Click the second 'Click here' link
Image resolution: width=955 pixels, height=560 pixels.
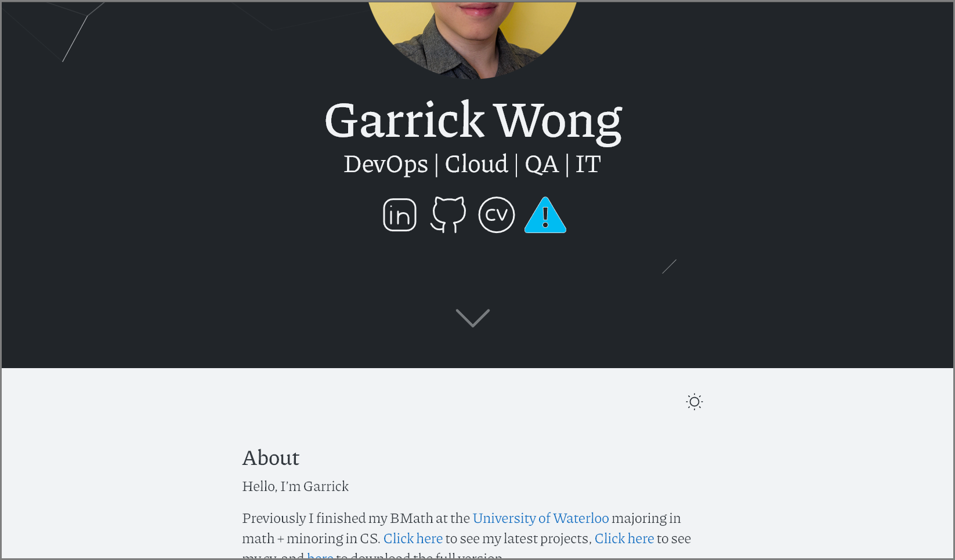(x=624, y=538)
